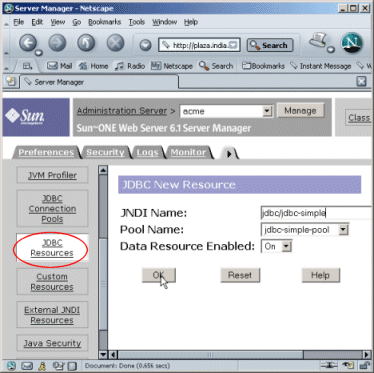The width and height of the screenshot is (374, 373).
Task: Click the Mail icon in the personal toolbar
Action: 59,66
